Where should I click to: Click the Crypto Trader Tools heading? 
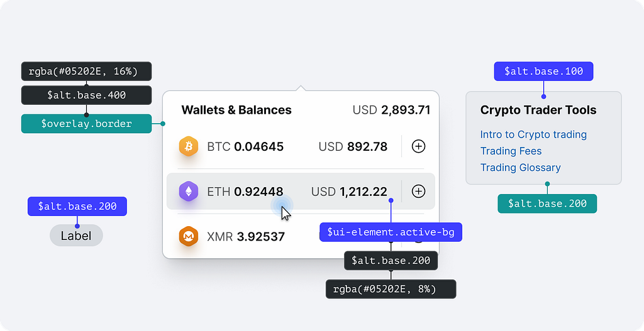point(538,110)
